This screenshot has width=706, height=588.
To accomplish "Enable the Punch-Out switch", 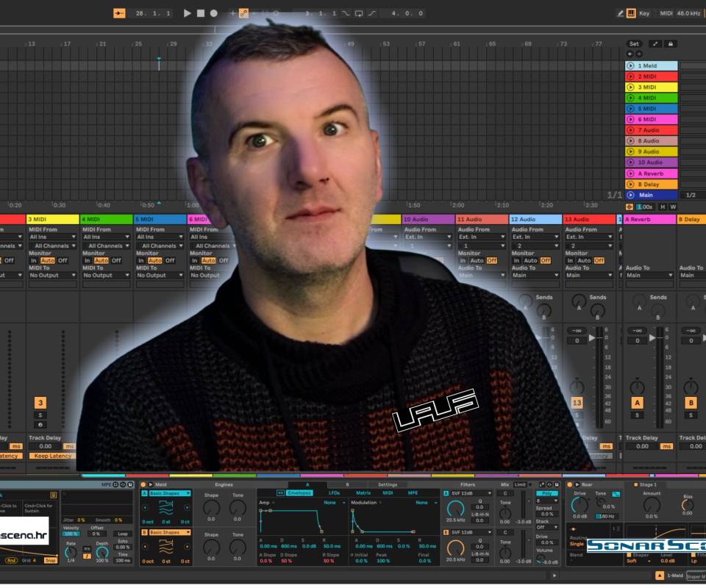I will [372, 13].
